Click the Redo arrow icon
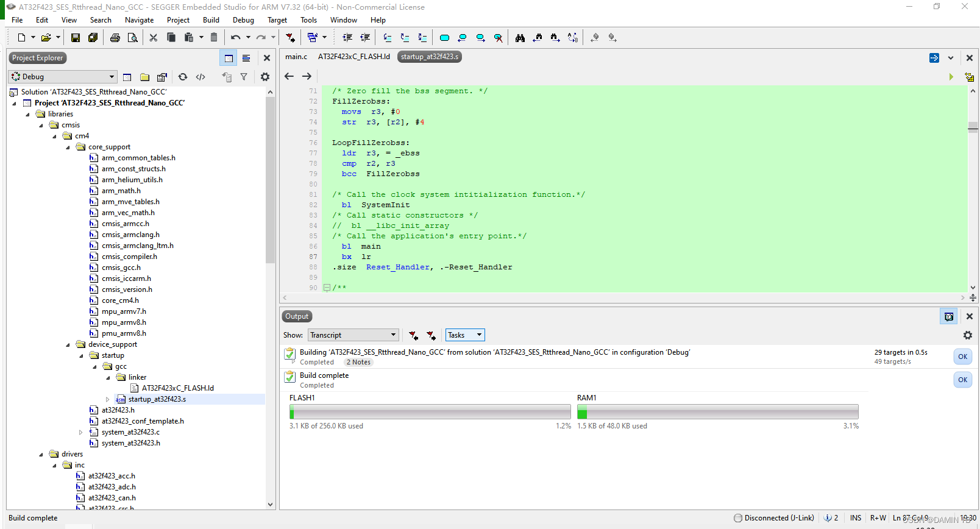Screen dimensions: 980x529 click(x=261, y=38)
